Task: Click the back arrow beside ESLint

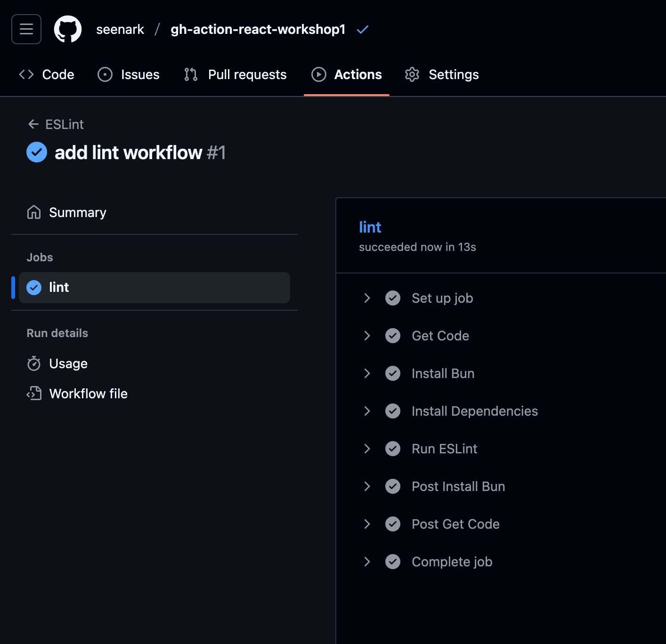Action: coord(33,124)
